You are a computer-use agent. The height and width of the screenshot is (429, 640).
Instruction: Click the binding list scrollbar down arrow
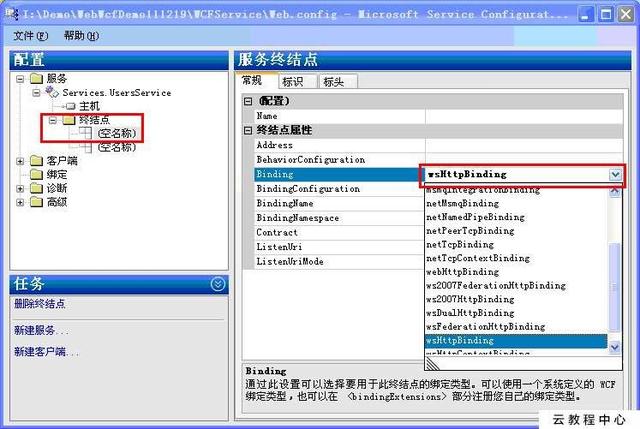click(615, 347)
